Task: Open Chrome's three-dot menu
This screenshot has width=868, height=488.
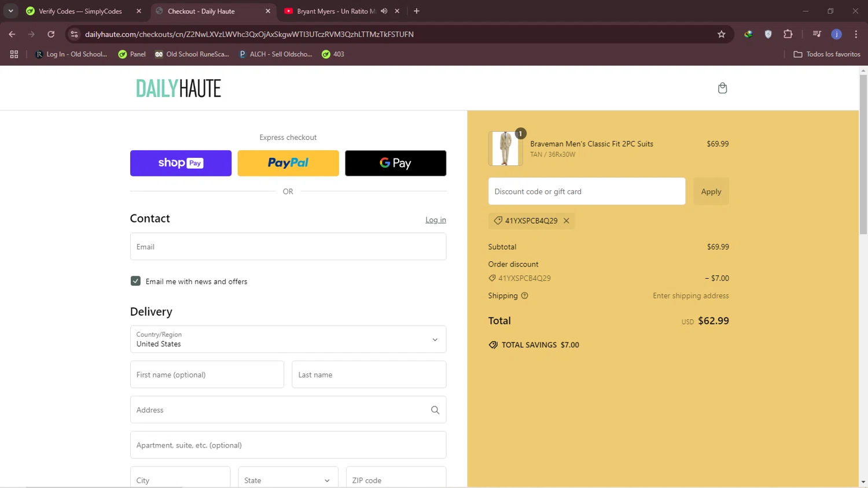Action: (856, 34)
